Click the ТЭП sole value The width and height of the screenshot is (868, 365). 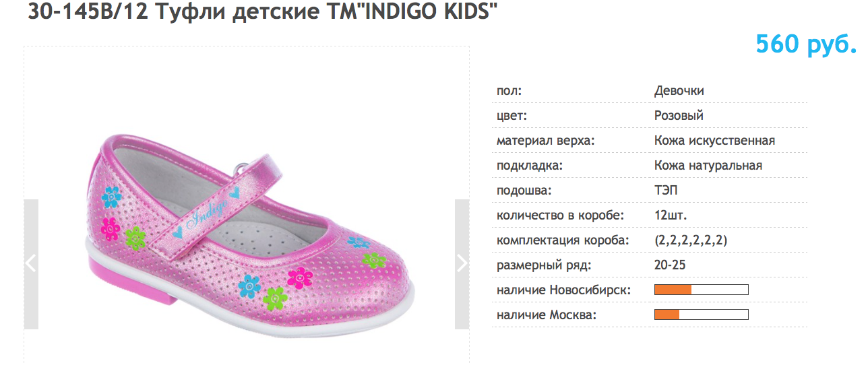[x=666, y=191]
